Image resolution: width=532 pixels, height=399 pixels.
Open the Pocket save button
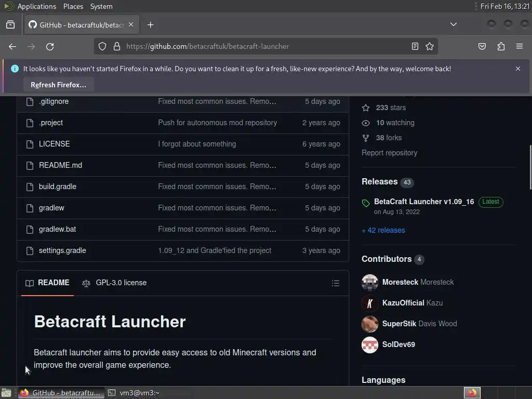click(x=482, y=46)
